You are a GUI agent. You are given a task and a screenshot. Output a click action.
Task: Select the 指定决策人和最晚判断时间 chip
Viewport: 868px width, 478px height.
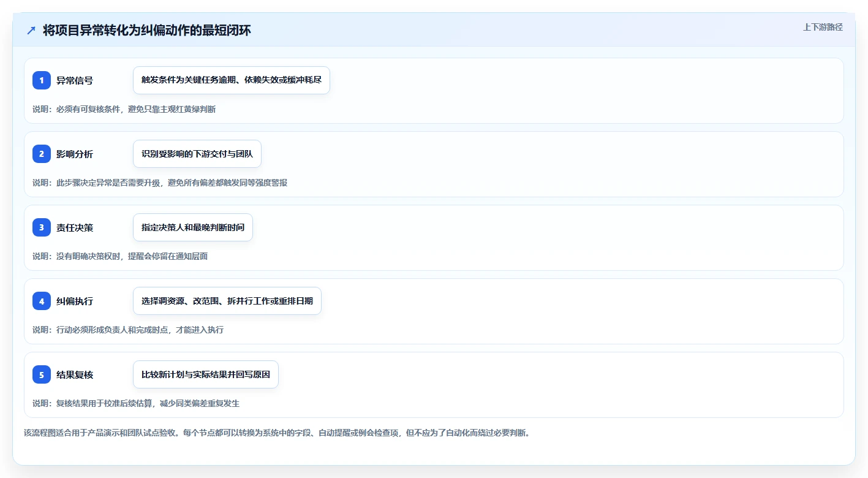tap(193, 227)
